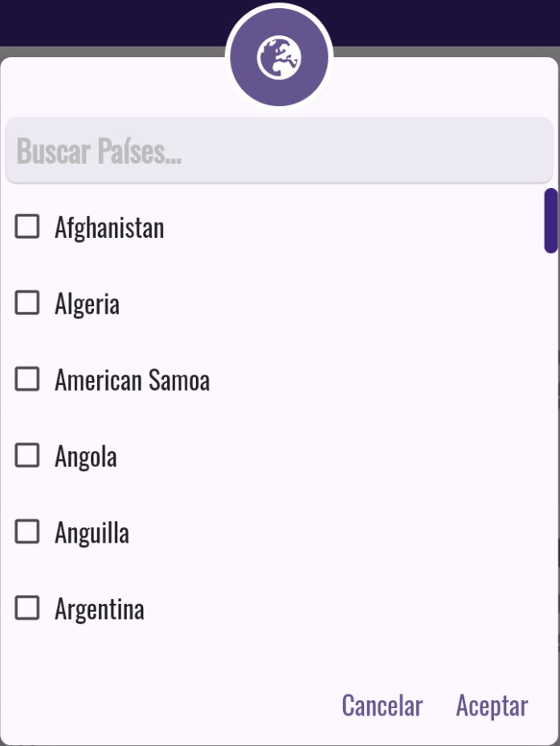This screenshot has width=560, height=746.
Task: Select the Argentina checkbox
Action: tap(27, 608)
